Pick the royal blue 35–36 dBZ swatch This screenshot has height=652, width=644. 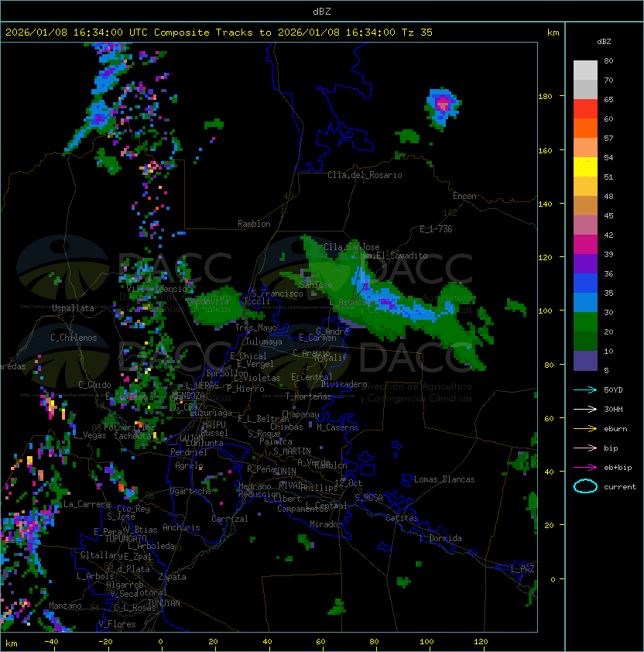click(585, 283)
